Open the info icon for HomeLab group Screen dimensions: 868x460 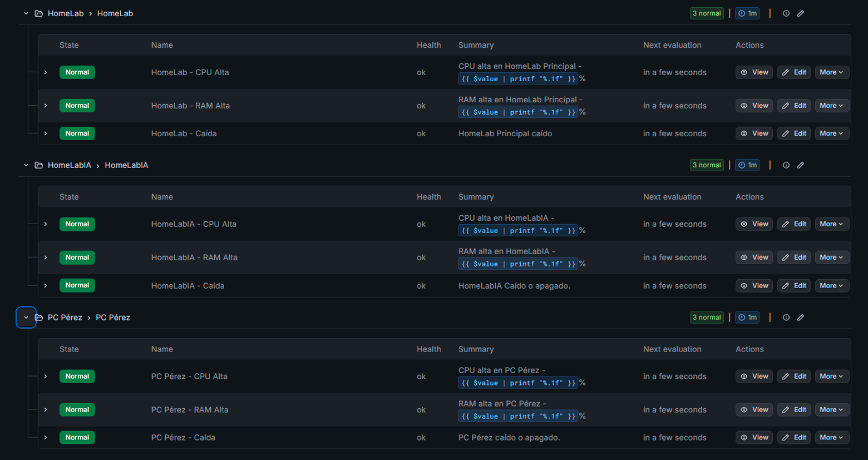pyautogui.click(x=786, y=13)
